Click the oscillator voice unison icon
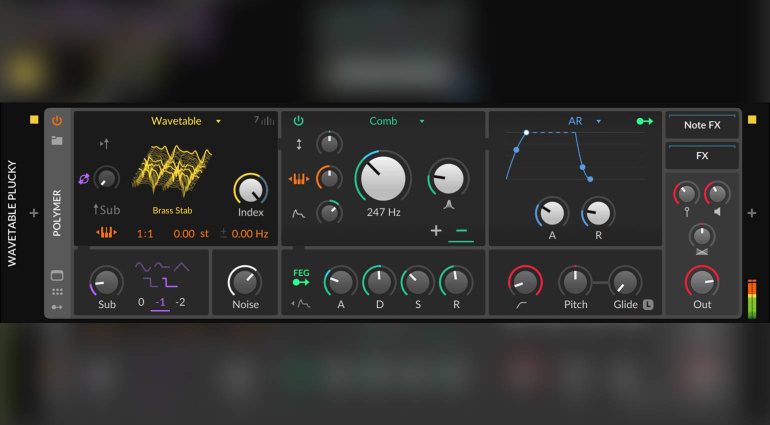 (x=264, y=121)
